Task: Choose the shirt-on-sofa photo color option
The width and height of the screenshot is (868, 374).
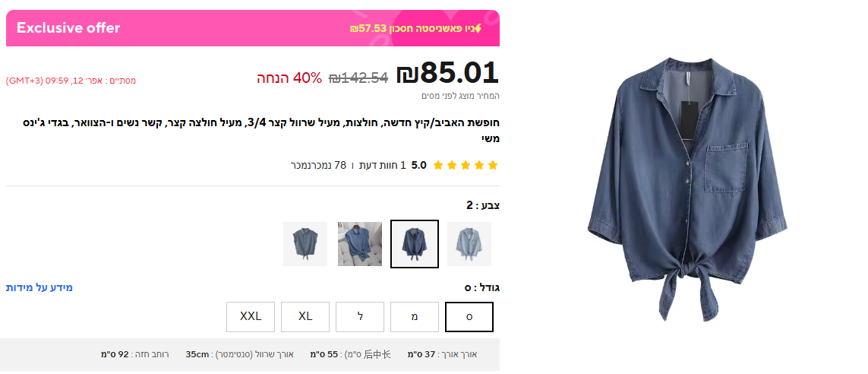Action: (x=360, y=244)
